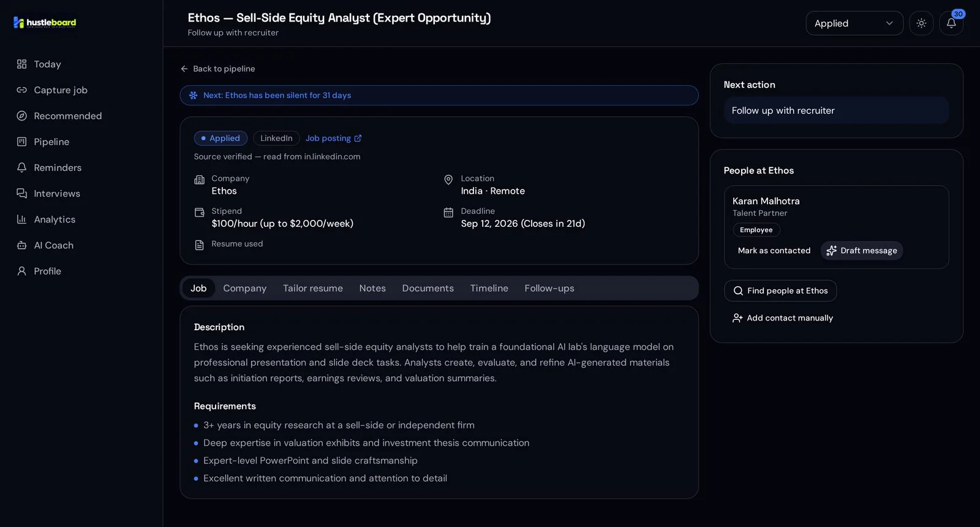Launch AI Coach robot icon
Screen dimensions: 980x527
tap(21, 245)
